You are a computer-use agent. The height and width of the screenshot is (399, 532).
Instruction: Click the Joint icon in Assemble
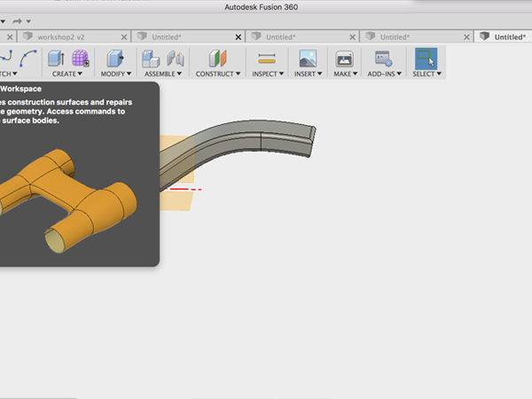(176, 59)
